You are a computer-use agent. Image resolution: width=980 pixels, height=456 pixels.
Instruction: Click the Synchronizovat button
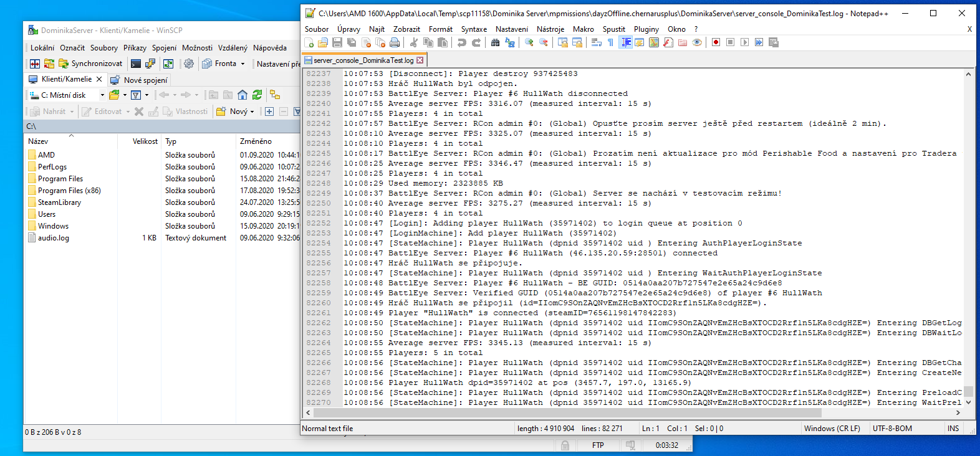(x=90, y=64)
